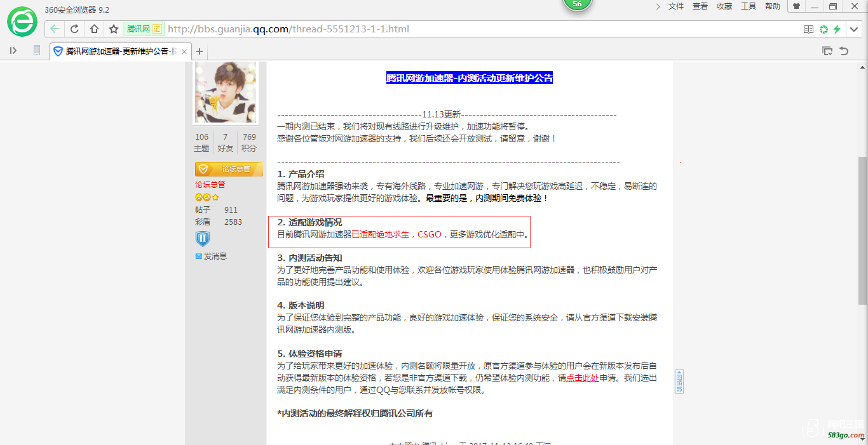Click the smiley and star rank icons
Screen dimensions: 868x445
click(207, 197)
